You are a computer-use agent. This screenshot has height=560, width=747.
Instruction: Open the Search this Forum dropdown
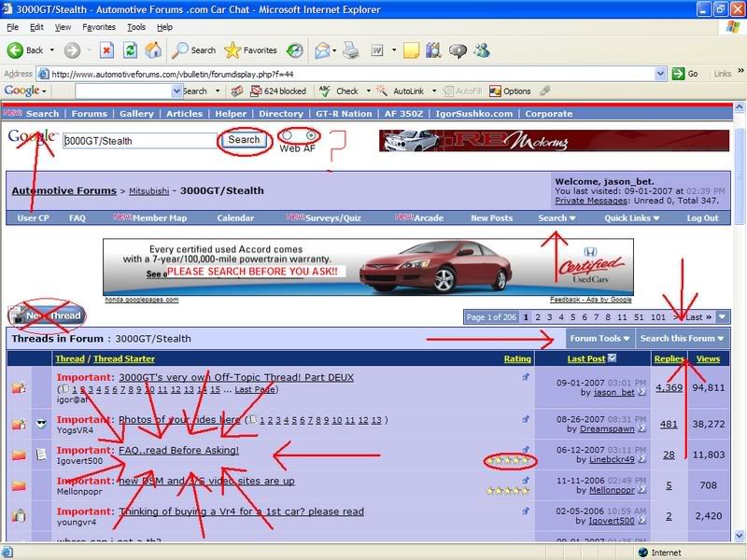click(x=682, y=339)
